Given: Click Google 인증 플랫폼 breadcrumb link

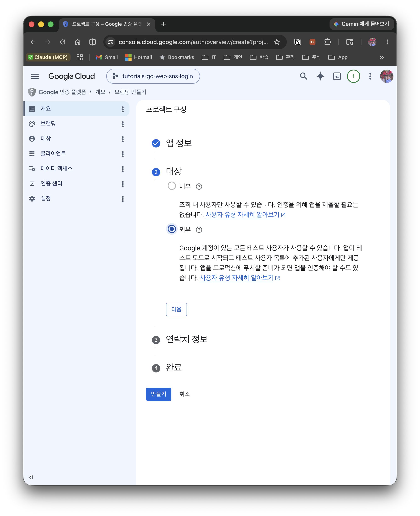Looking at the screenshot, I should tap(62, 92).
